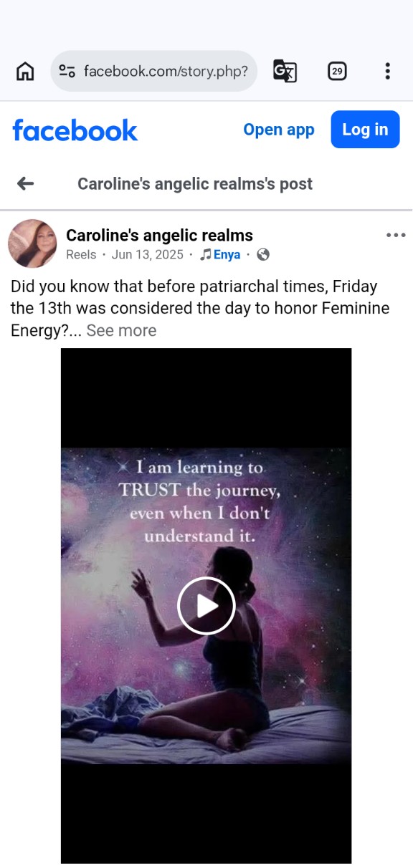Tap the browser home icon
This screenshot has height=868, width=413.
pos(25,71)
